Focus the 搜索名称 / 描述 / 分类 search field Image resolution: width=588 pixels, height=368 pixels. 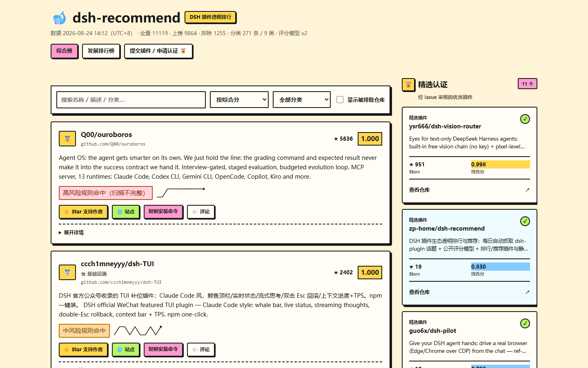point(131,100)
